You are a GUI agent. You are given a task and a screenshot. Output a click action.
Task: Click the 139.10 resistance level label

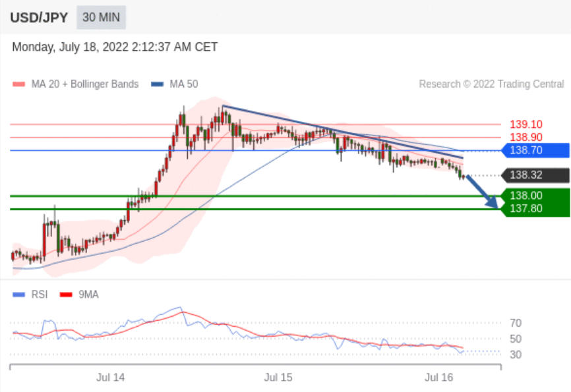(526, 125)
